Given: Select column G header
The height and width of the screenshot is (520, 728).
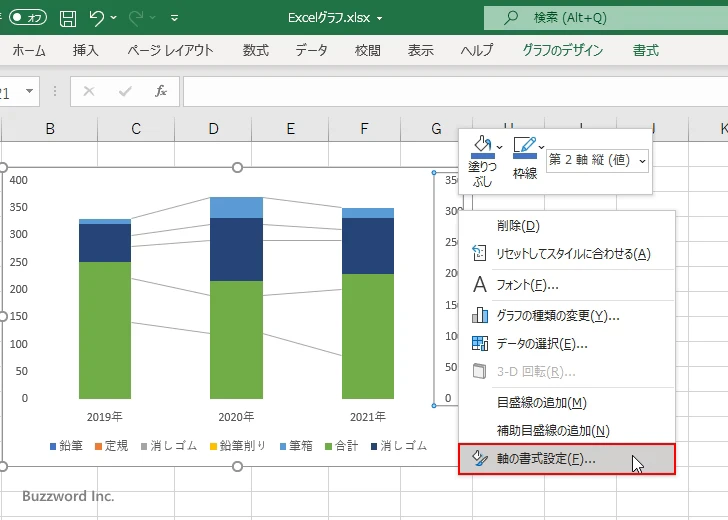Looking at the screenshot, I should coord(436,129).
